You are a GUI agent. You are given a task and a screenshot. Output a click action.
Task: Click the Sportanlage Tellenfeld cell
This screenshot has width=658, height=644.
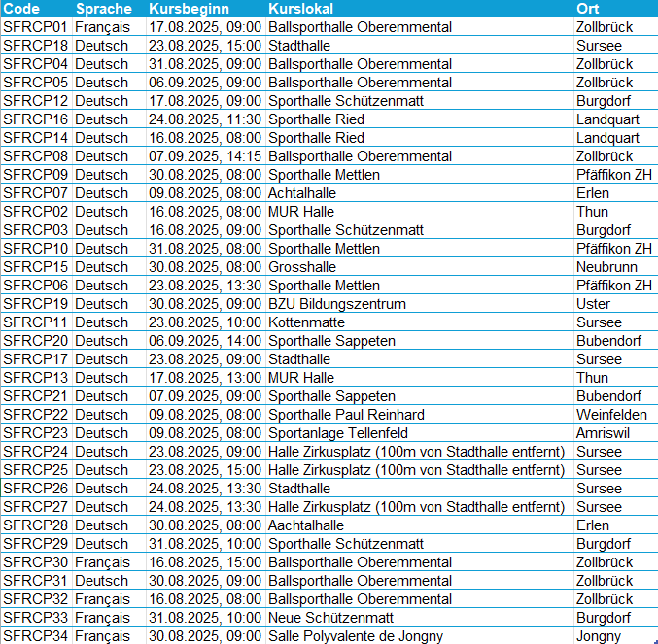point(337,433)
